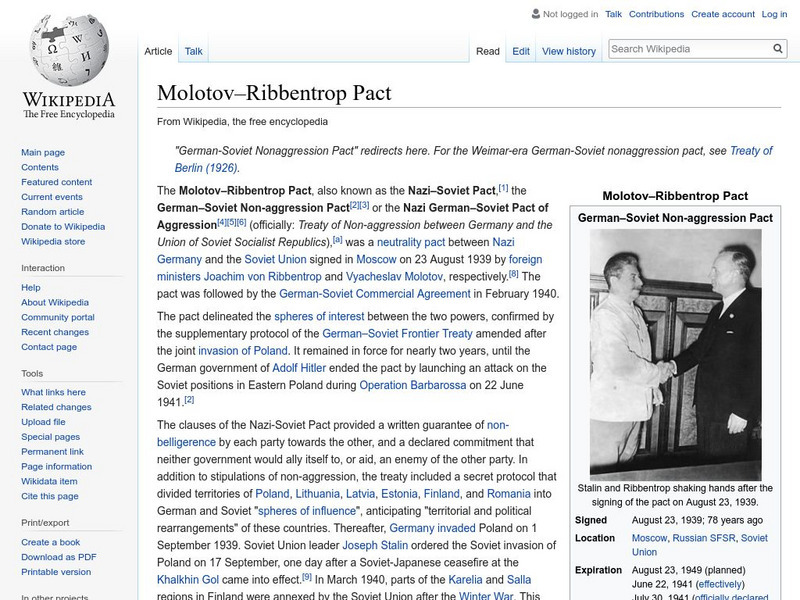This screenshot has height=600, width=800.
Task: Open Contact page
Action: [x=49, y=346]
